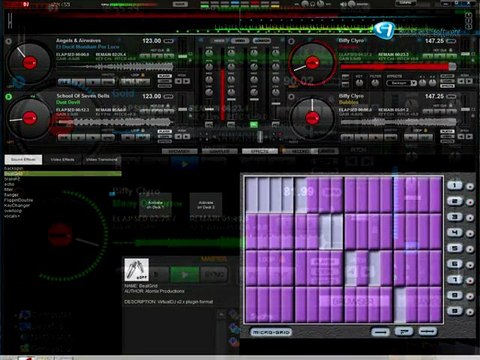Select the echo effect

pyautogui.click(x=9, y=184)
